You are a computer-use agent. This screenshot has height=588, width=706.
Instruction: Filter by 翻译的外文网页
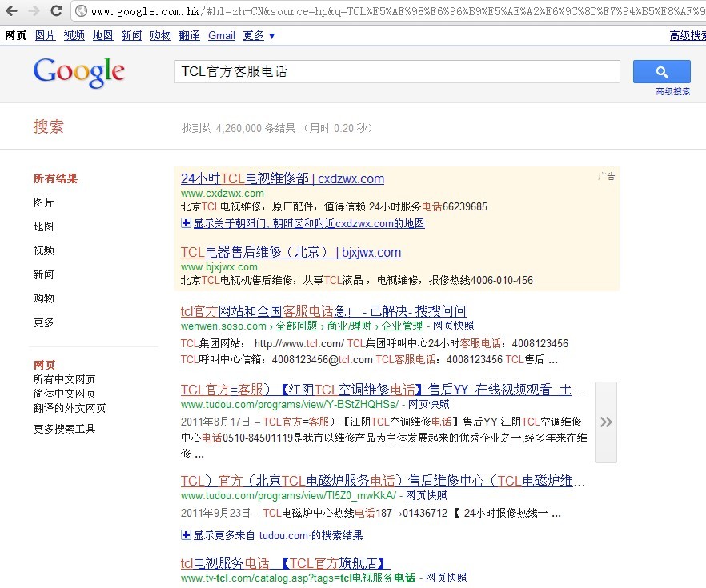point(70,408)
